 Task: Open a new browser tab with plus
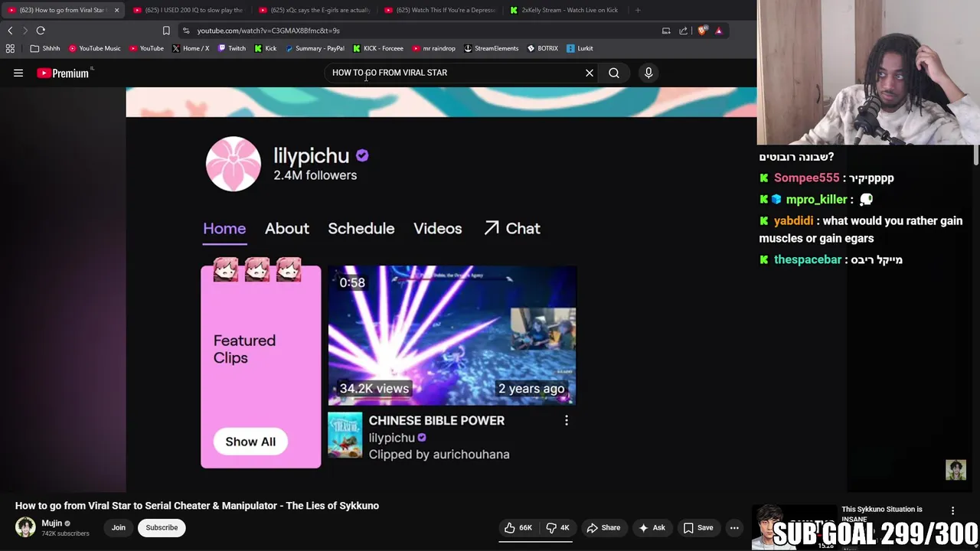(x=638, y=10)
